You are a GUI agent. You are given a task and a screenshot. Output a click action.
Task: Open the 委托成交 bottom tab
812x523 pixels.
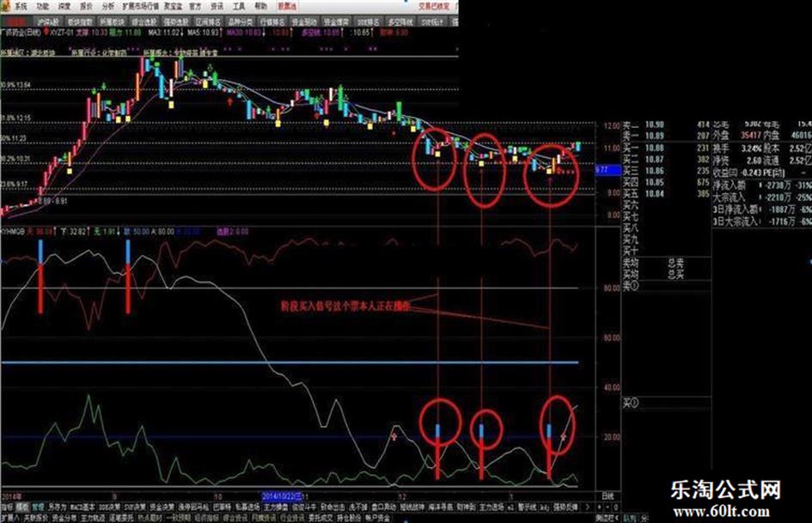321,518
